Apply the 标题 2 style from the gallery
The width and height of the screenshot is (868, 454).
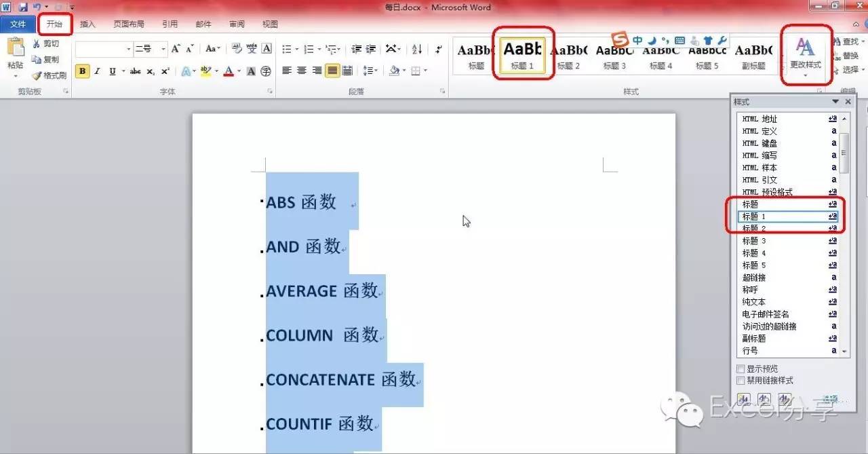tap(568, 54)
